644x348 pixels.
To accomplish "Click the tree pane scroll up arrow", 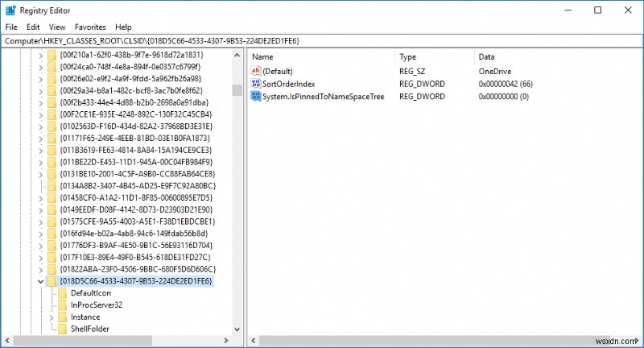I will (237, 55).
